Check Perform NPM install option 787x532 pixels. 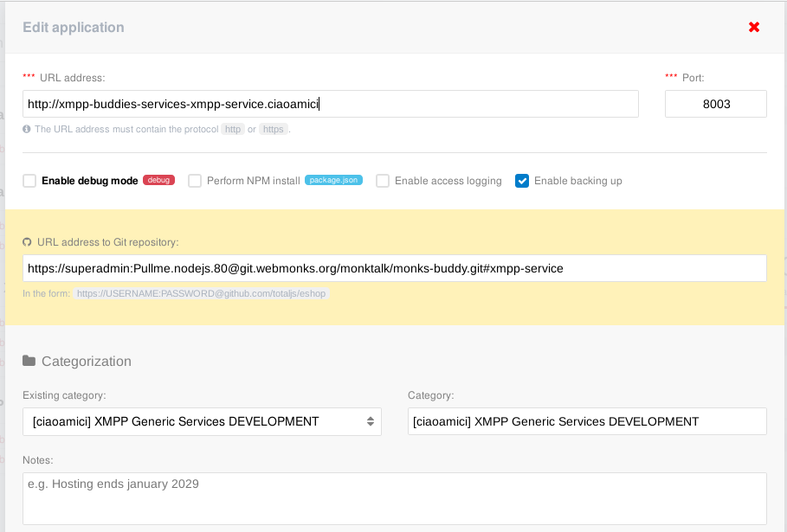[x=195, y=181]
